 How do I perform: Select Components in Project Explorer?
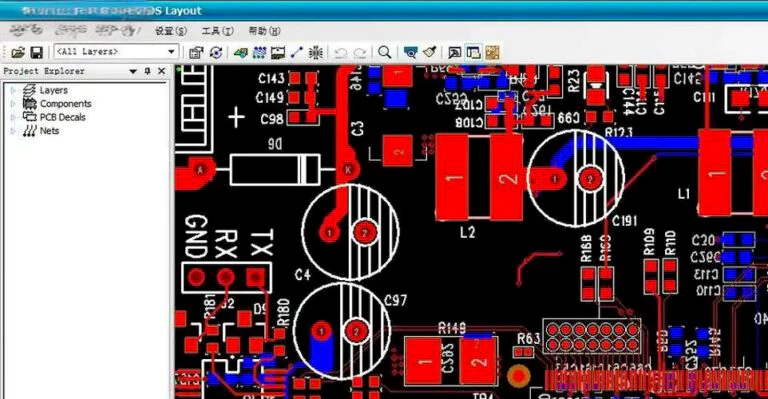coord(66,104)
